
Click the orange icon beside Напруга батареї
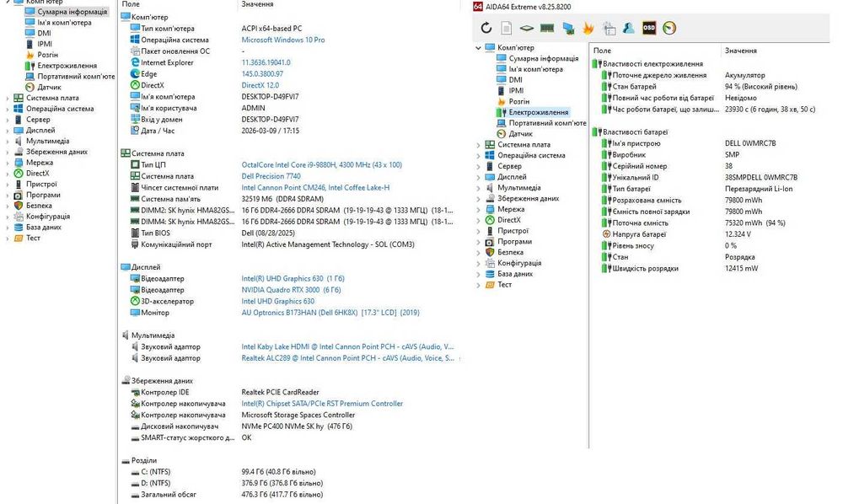point(606,234)
